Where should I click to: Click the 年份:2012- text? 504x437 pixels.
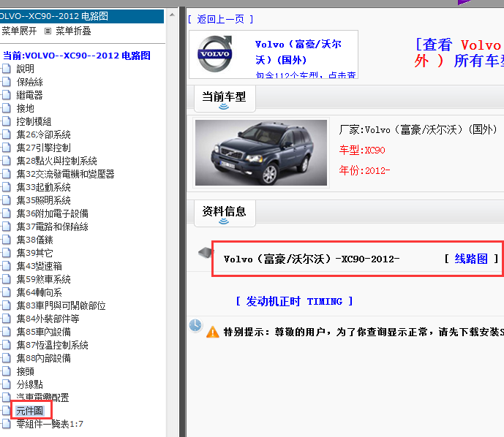pyautogui.click(x=364, y=170)
